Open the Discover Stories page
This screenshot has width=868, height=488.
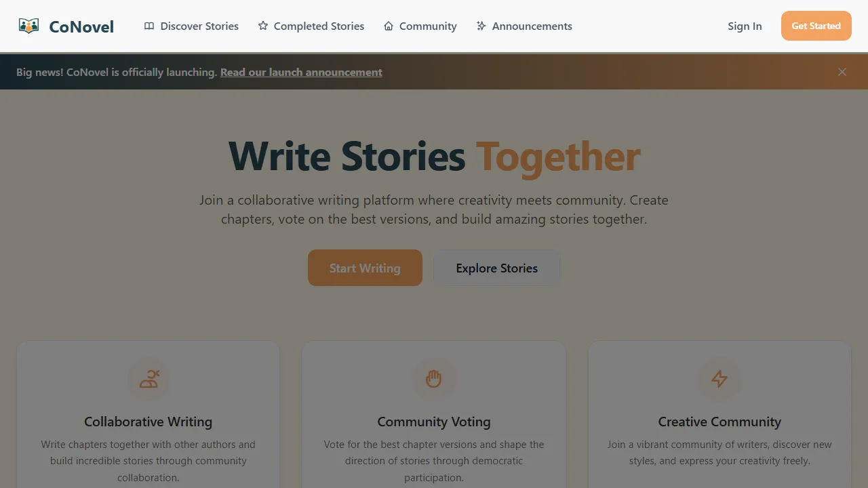[x=199, y=26]
